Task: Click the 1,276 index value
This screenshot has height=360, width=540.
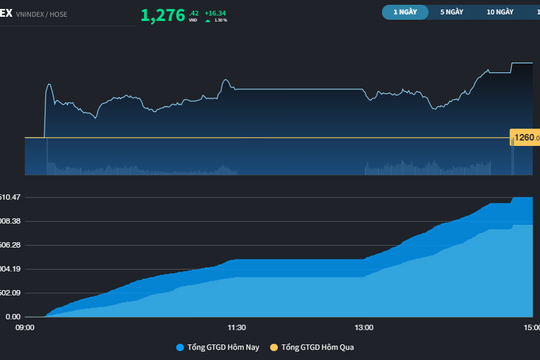Action: click(x=163, y=16)
